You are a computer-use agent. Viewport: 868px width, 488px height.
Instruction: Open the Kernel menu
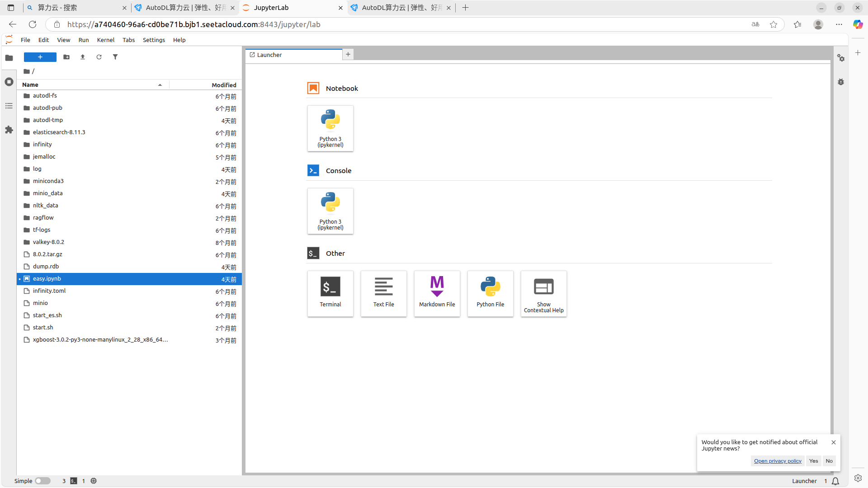[105, 40]
